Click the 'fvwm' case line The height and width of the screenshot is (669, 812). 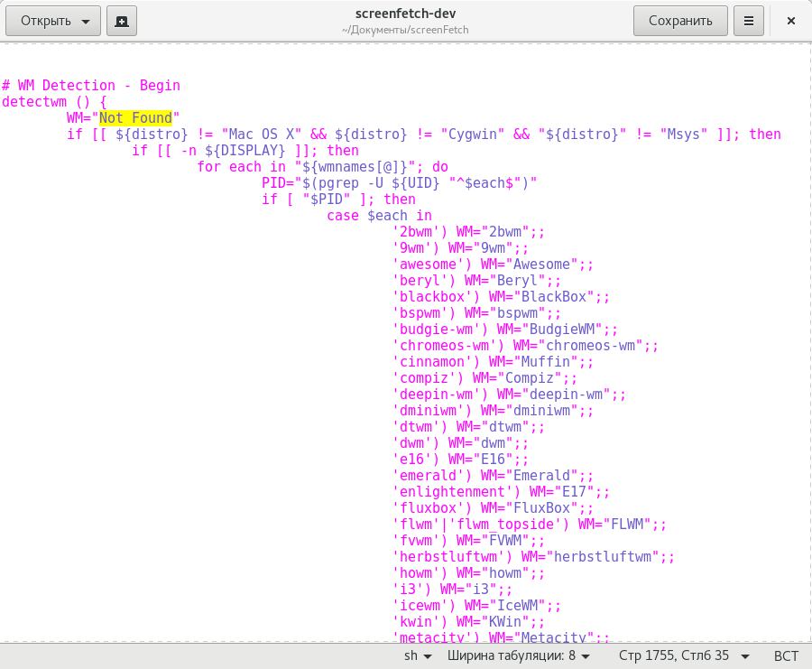[x=468, y=541]
